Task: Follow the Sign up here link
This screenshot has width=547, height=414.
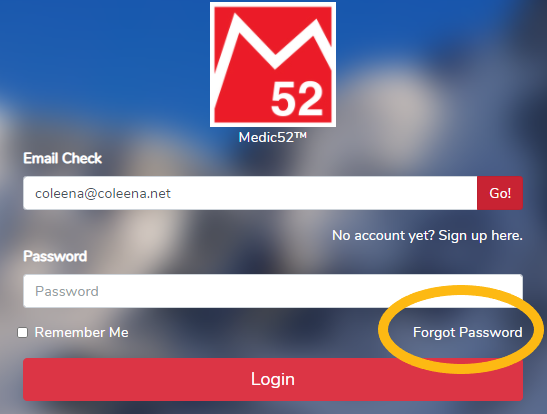Action: click(x=480, y=235)
